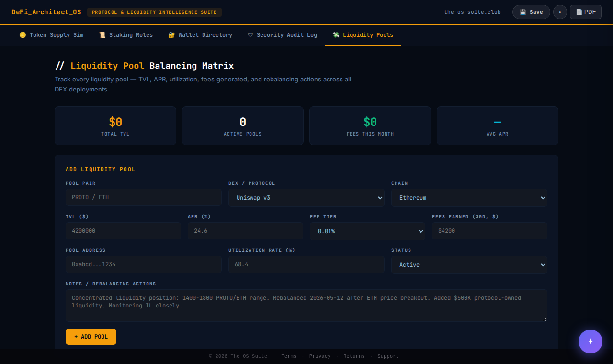613x364 pixels.
Task: Open the Returns footer link
Action: (354, 356)
